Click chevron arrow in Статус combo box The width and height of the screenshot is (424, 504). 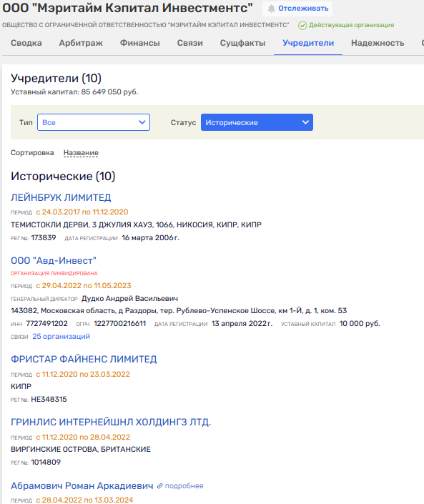(305, 122)
